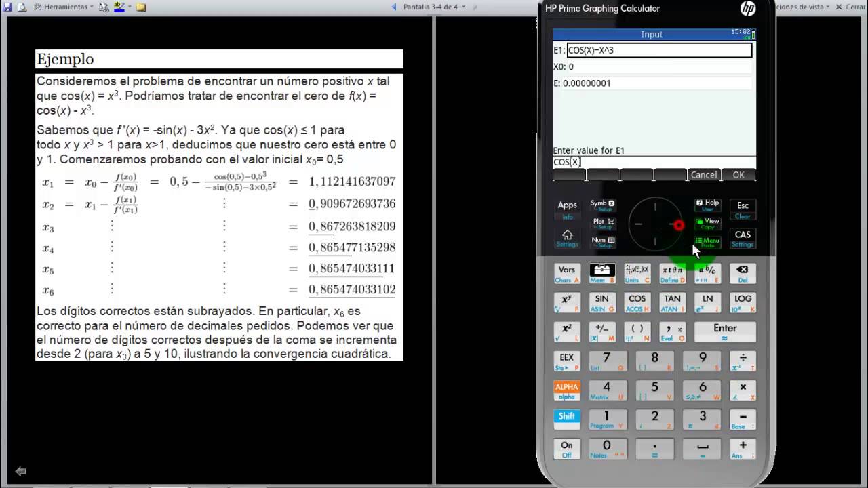Click the +/- sign key
Image resolution: width=868 pixels, height=488 pixels.
click(x=602, y=331)
